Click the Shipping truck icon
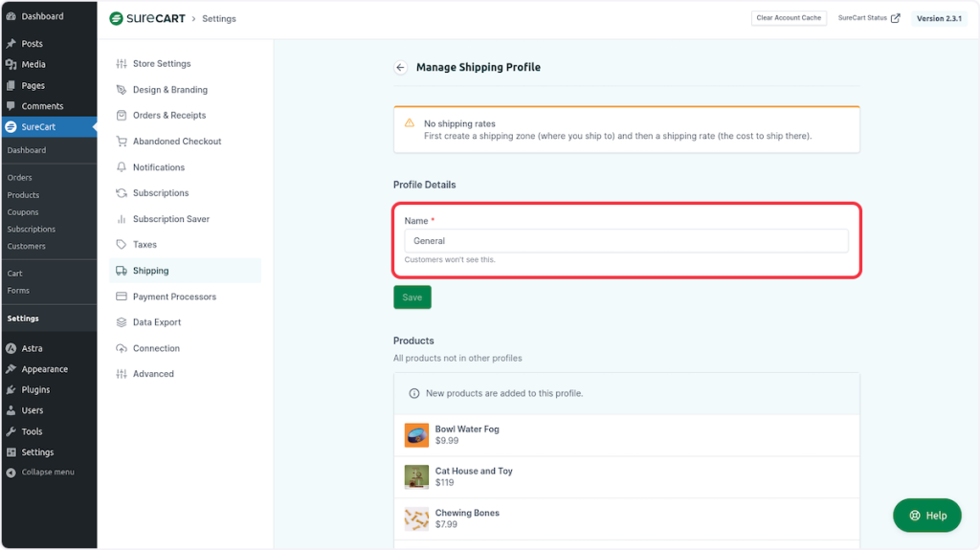980x550 pixels. [x=122, y=271]
